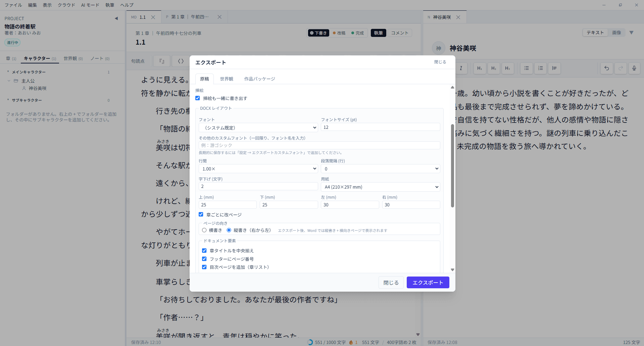Click the 主人公 folder icon
Image resolution: width=644 pixels, height=346 pixels.
click(x=16, y=81)
